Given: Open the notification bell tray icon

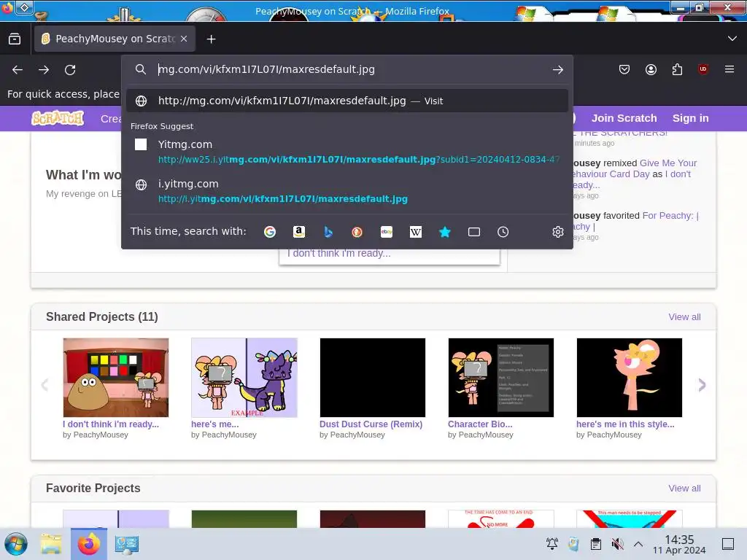Looking at the screenshot, I should (x=552, y=544).
